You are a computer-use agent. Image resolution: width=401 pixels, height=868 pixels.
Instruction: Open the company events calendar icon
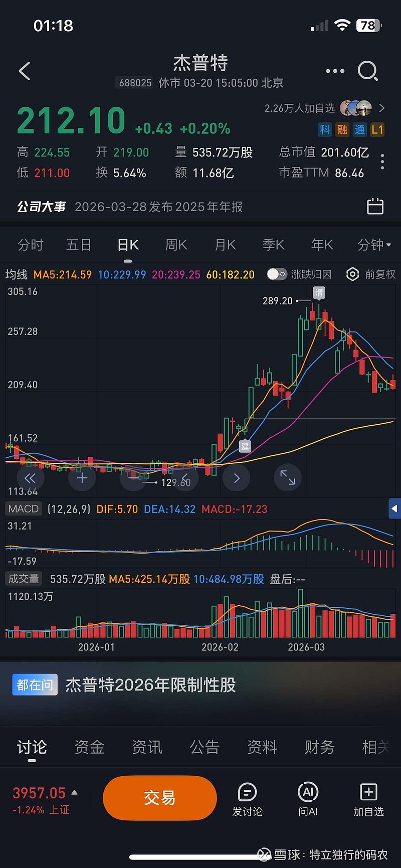click(x=375, y=207)
